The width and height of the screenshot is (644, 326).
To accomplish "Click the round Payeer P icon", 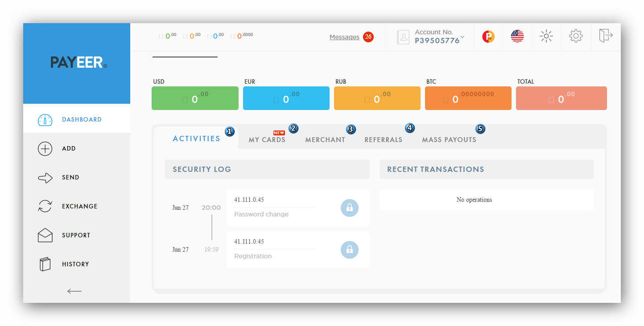I will (x=488, y=37).
